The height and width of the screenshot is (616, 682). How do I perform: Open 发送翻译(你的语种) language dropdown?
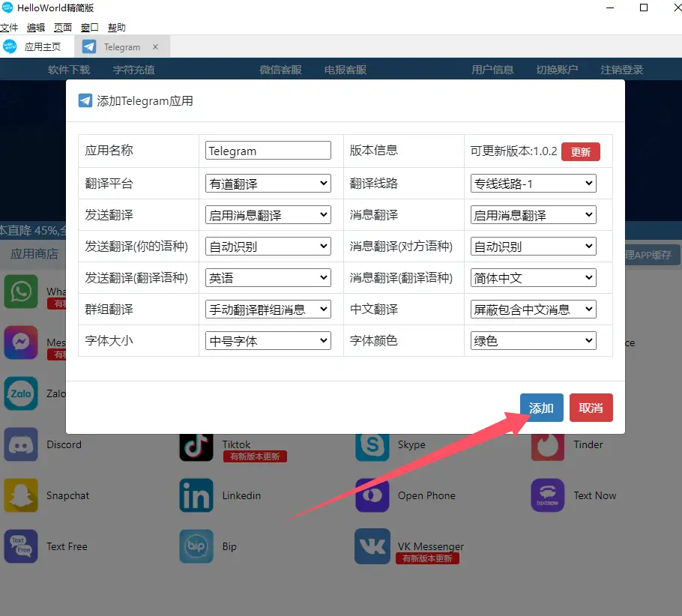[268, 247]
